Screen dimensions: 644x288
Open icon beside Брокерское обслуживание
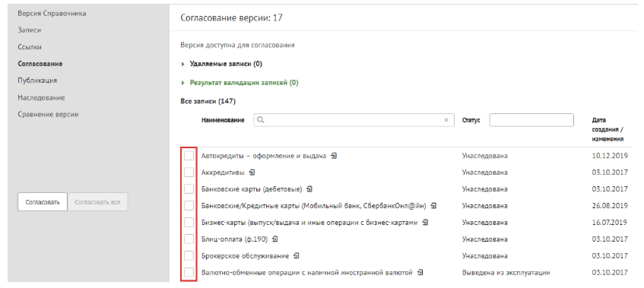(297, 256)
